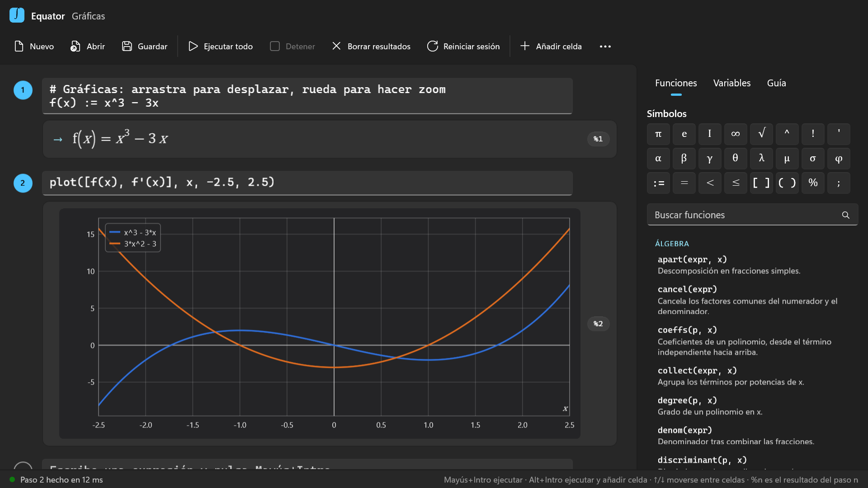The image size is (868, 488).
Task: Open the Guía tab
Action: click(x=776, y=83)
